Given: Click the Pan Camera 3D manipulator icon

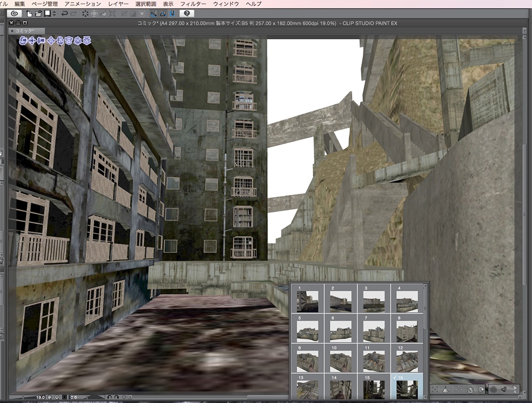Looking at the screenshot, I should pyautogui.click(x=32, y=41).
